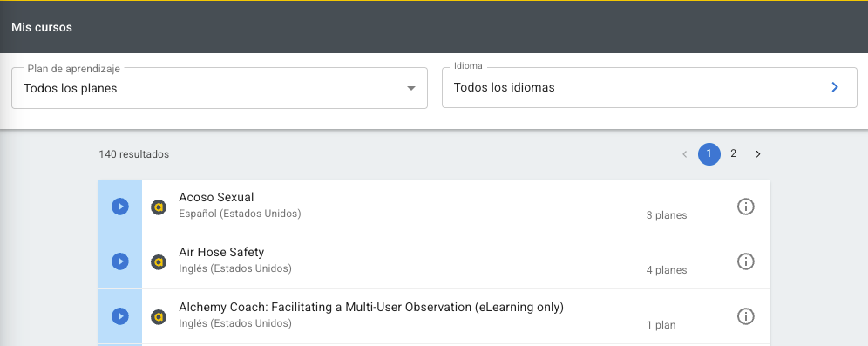Click the Air Hose Safety title
Screen dimensions: 868x346
coord(221,252)
